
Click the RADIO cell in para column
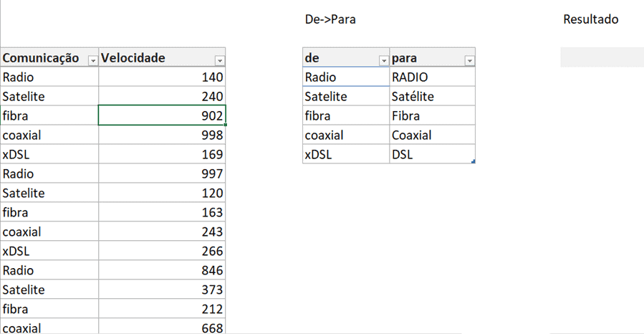click(x=432, y=77)
